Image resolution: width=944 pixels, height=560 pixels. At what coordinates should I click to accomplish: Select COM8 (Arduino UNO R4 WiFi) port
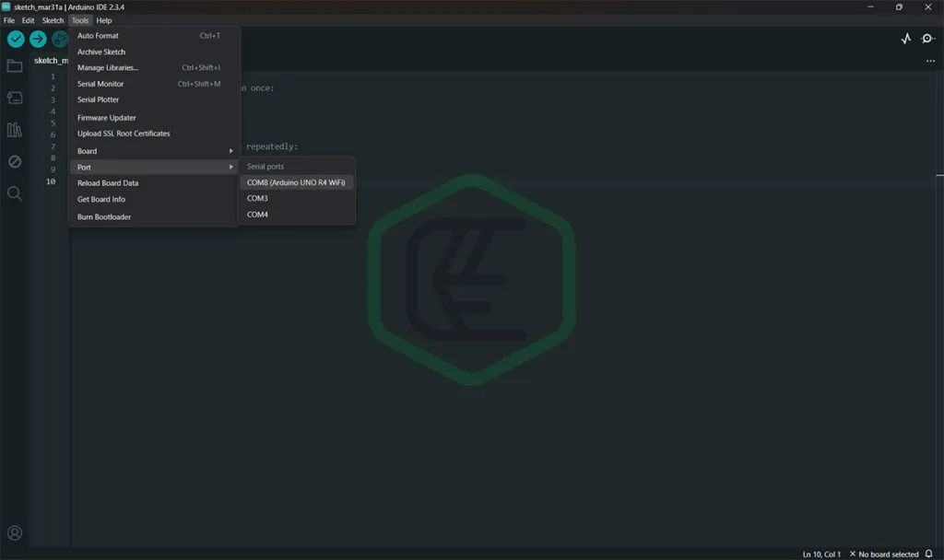[296, 182]
